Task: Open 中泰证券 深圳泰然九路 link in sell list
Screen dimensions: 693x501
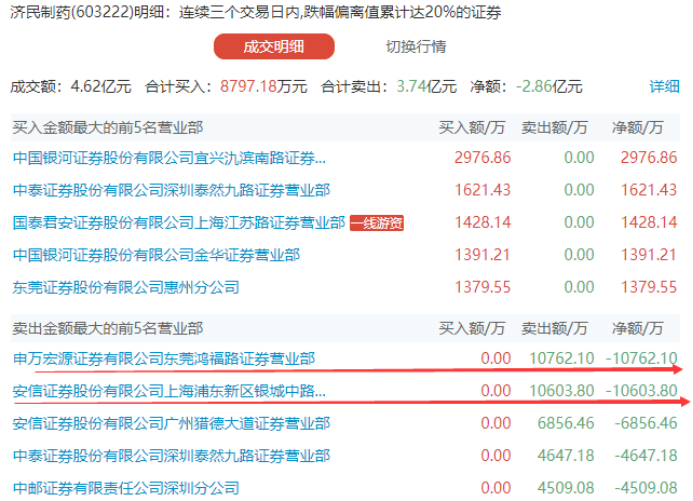Action: pyautogui.click(x=171, y=455)
